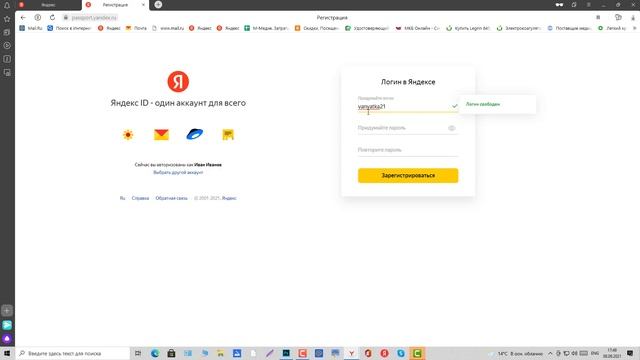
Task: Click the passport.yandex.ru address field
Action: tap(94, 18)
